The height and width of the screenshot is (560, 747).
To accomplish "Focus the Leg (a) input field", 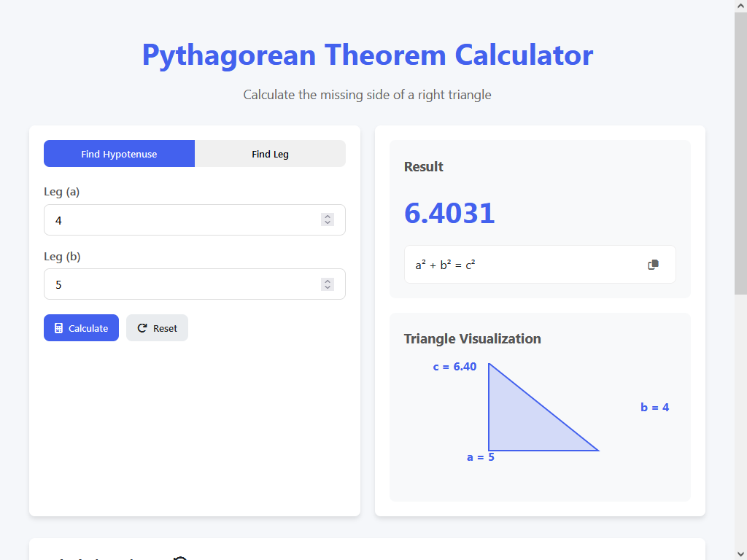I will [179, 220].
